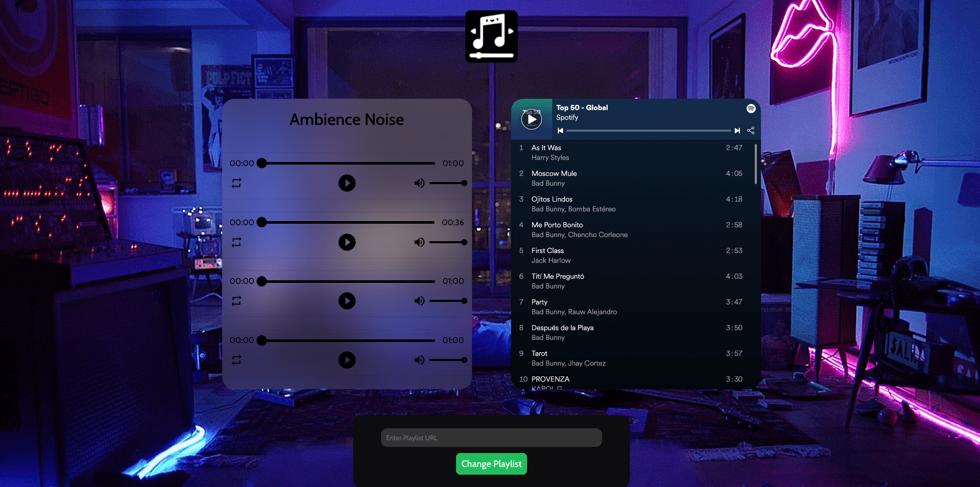The height and width of the screenshot is (487, 980).
Task: Click the music app logo at top
Action: pos(491,37)
